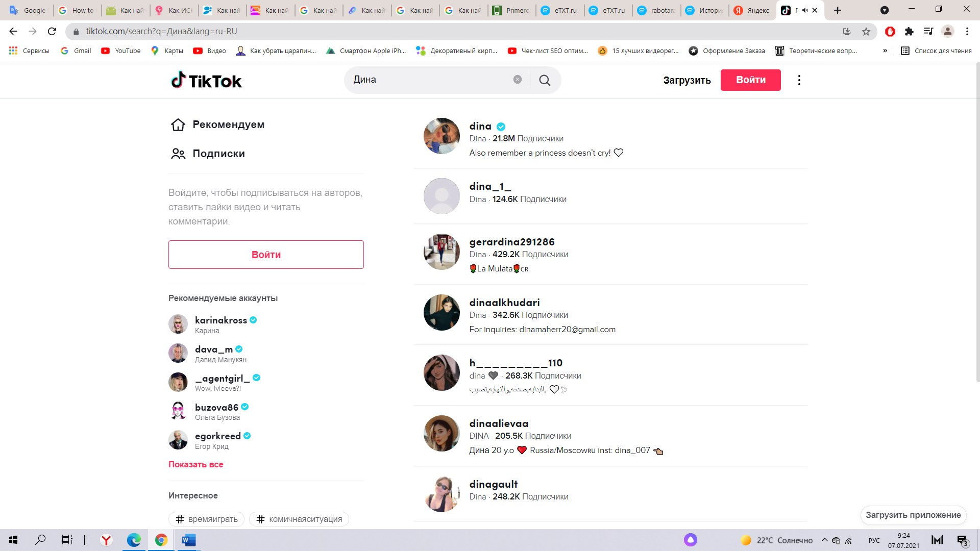Clear the search field with X button
Image resolution: width=980 pixels, height=551 pixels.
pos(517,80)
